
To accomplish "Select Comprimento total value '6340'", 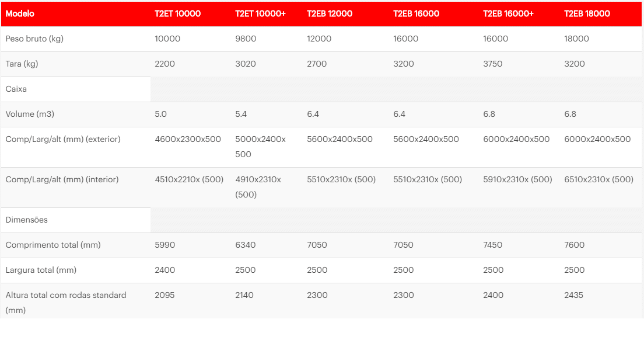I will [246, 245].
